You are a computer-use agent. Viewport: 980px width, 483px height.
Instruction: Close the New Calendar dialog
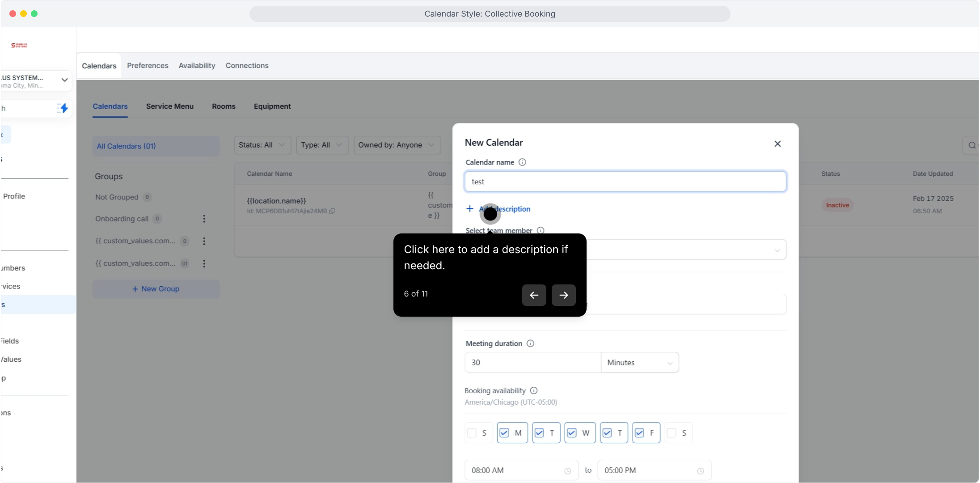[x=777, y=144]
